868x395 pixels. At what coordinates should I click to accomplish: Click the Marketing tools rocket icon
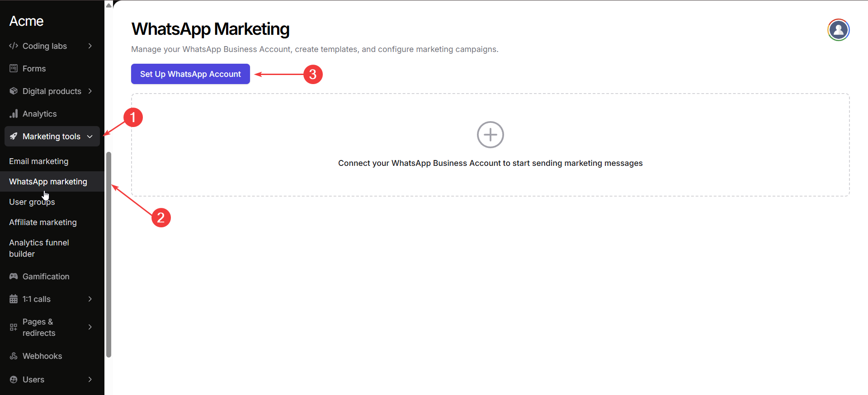[14, 136]
